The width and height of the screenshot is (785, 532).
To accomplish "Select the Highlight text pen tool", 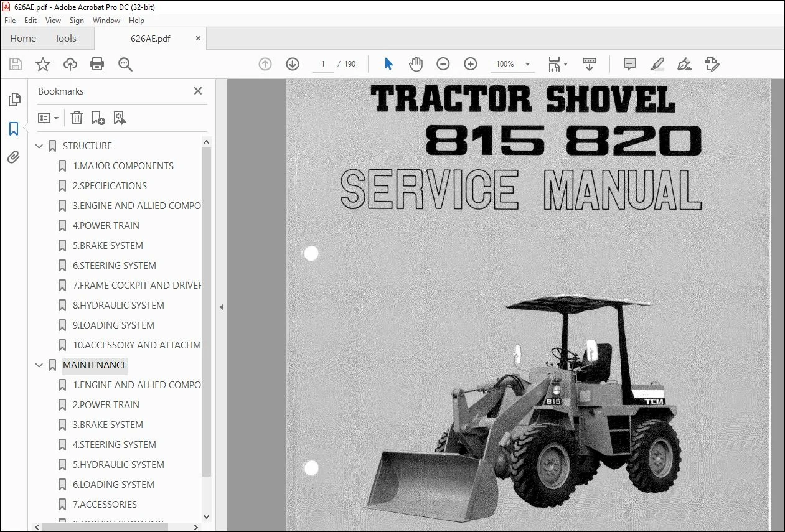I will [657, 64].
